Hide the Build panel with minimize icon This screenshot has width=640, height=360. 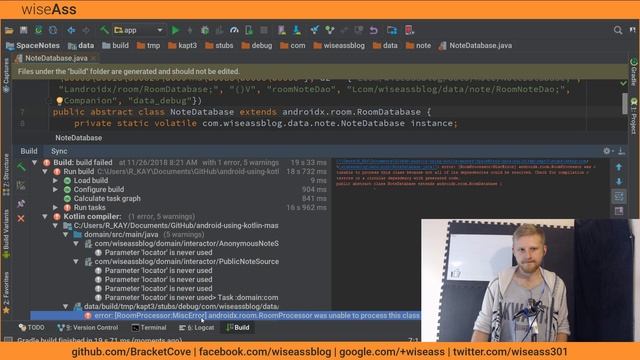[x=621, y=151]
